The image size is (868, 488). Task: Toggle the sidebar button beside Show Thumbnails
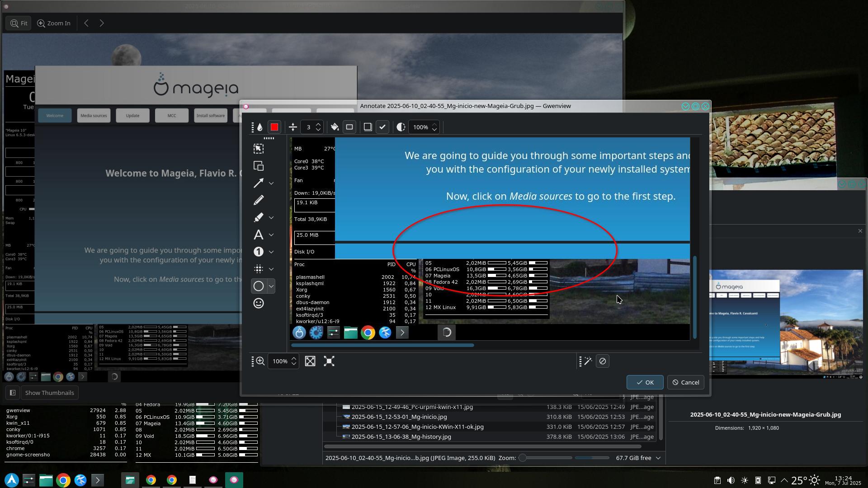coord(13,393)
